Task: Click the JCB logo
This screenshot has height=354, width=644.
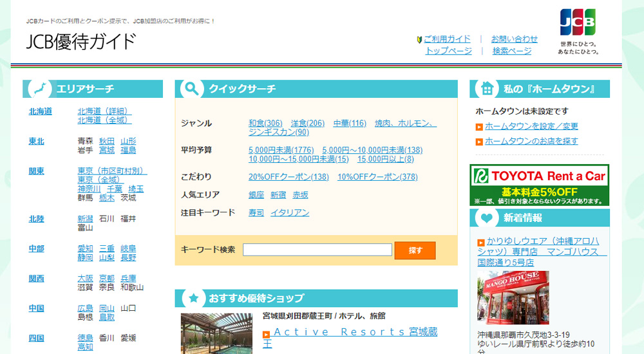Action: [x=578, y=23]
